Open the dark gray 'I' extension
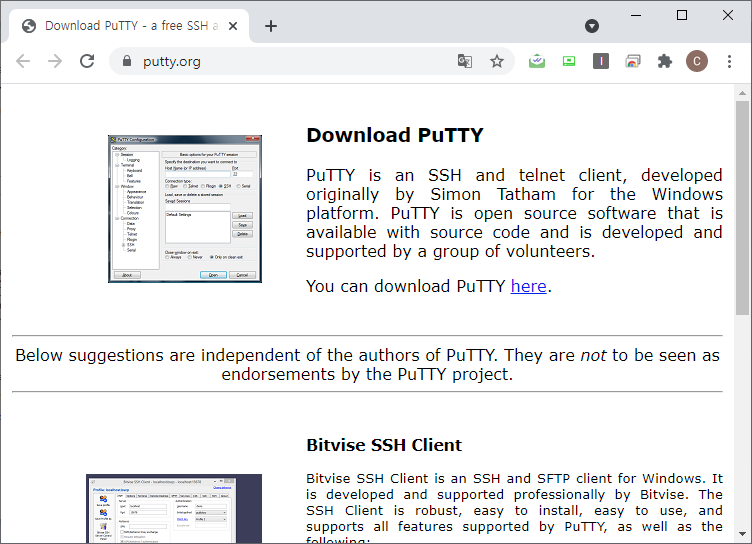Image resolution: width=752 pixels, height=544 pixels. point(601,61)
